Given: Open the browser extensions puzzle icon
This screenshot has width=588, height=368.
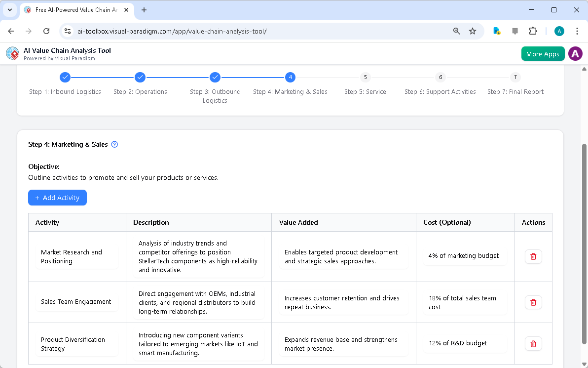Looking at the screenshot, I should click(x=533, y=31).
